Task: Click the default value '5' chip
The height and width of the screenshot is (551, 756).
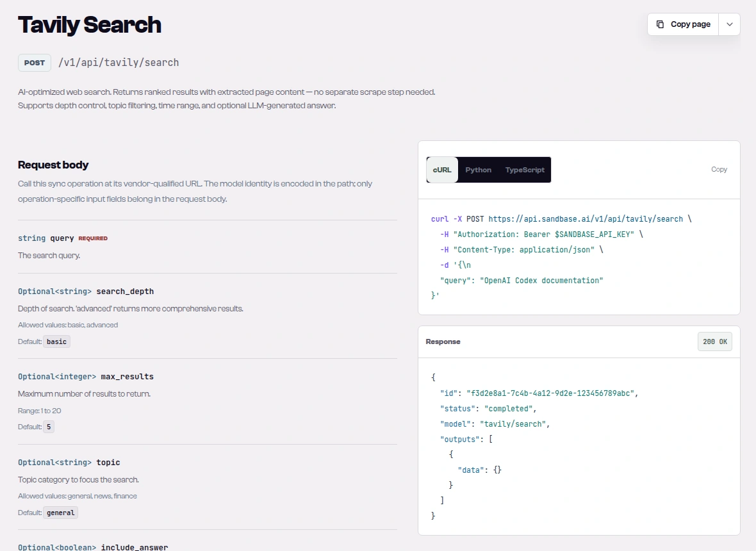Action: click(x=49, y=427)
